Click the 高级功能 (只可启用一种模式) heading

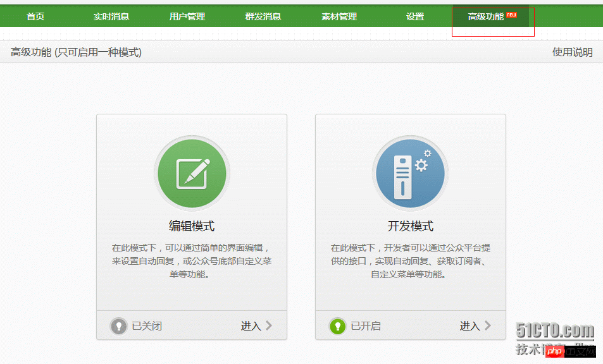tap(76, 52)
